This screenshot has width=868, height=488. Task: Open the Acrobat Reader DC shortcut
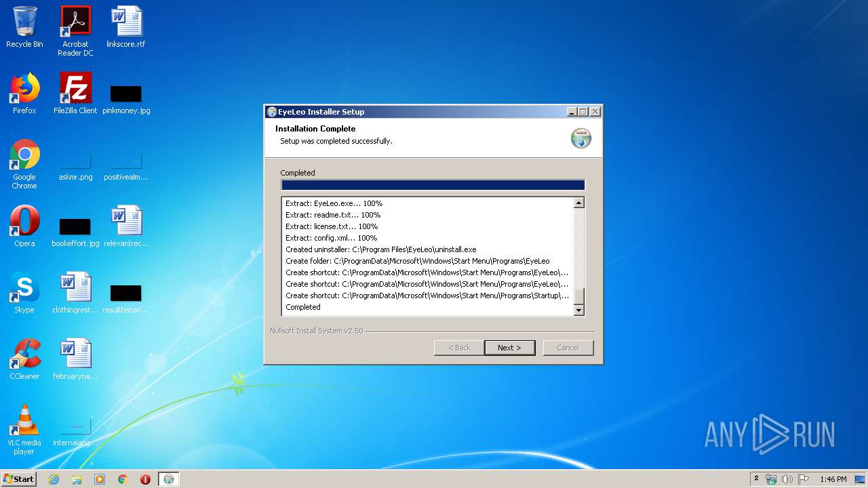[x=75, y=31]
